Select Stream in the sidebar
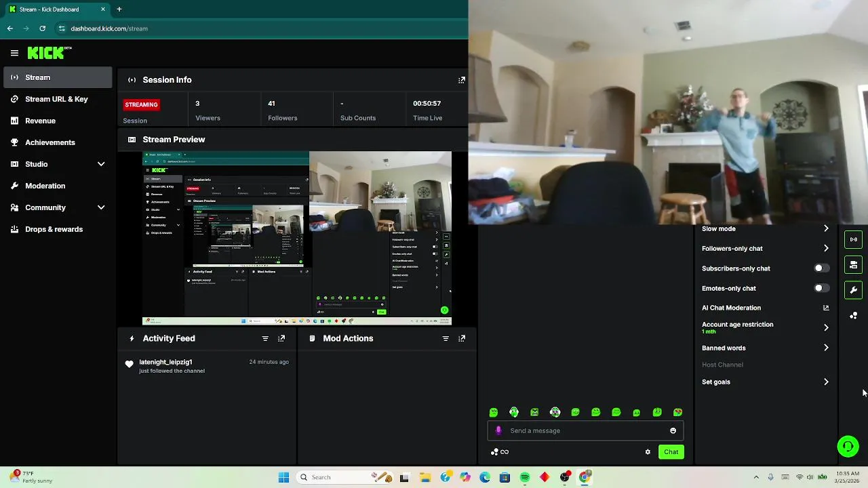This screenshot has width=868, height=488. tap(58, 77)
